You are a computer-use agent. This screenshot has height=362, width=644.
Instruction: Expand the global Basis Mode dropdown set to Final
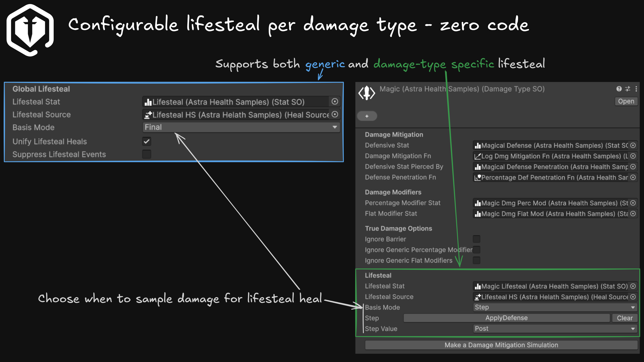coord(241,127)
